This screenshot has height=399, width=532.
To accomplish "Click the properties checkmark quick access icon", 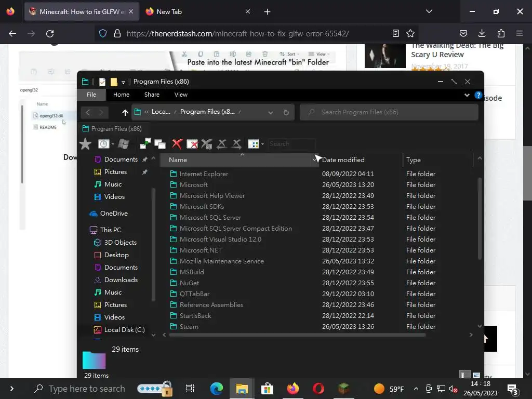I will pyautogui.click(x=102, y=82).
